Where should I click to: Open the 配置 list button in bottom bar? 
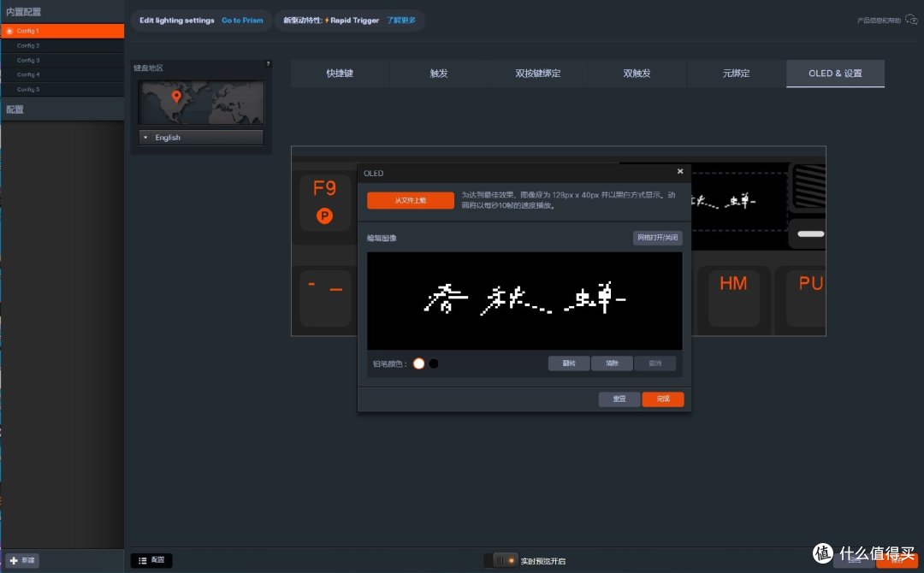coord(151,560)
